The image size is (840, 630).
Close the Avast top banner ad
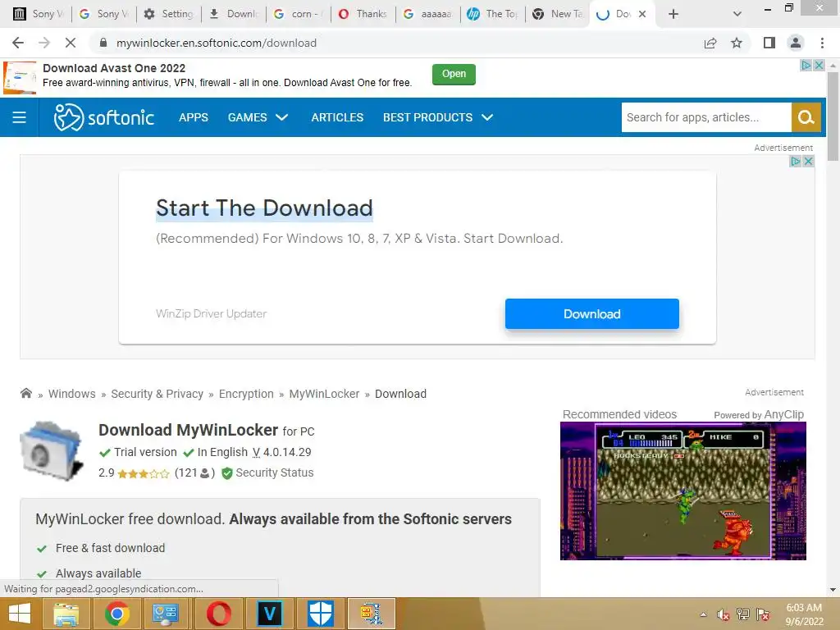(x=819, y=65)
